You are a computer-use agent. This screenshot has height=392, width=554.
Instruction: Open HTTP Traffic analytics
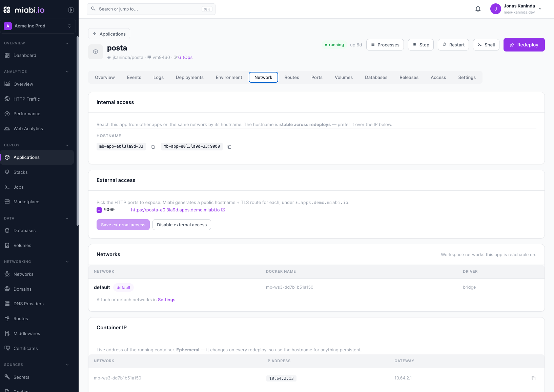click(x=37, y=99)
